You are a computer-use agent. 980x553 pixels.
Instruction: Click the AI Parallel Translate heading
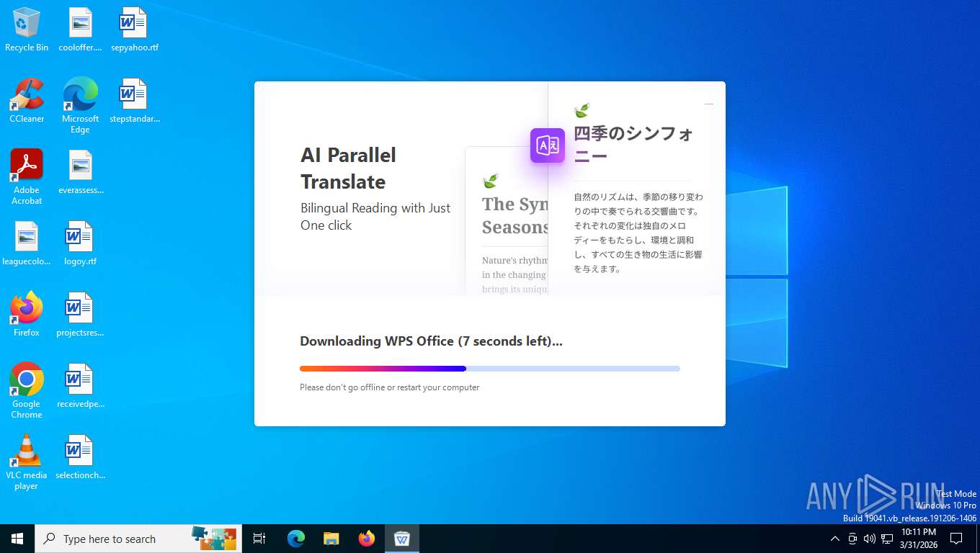348,168
